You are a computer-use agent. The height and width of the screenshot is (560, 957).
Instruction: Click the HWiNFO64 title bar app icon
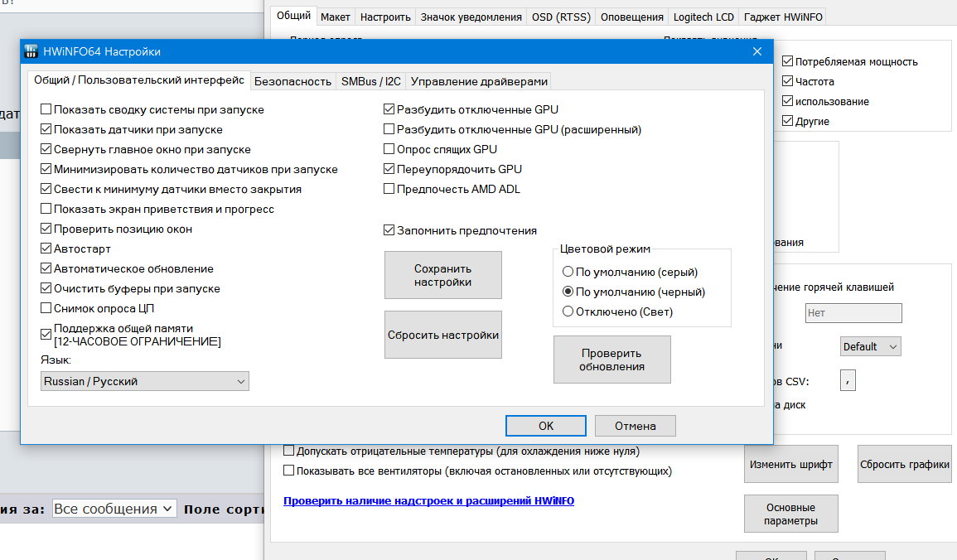coord(31,52)
